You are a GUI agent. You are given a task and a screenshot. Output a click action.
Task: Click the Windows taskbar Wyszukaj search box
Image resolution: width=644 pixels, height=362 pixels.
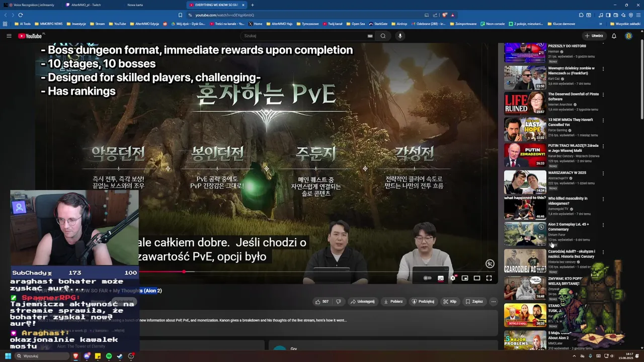42,356
